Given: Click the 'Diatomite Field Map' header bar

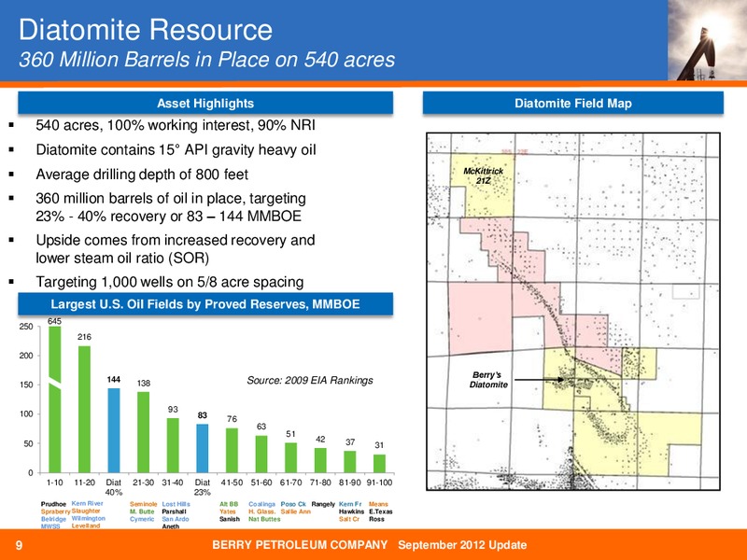Looking at the screenshot, I should (x=573, y=104).
